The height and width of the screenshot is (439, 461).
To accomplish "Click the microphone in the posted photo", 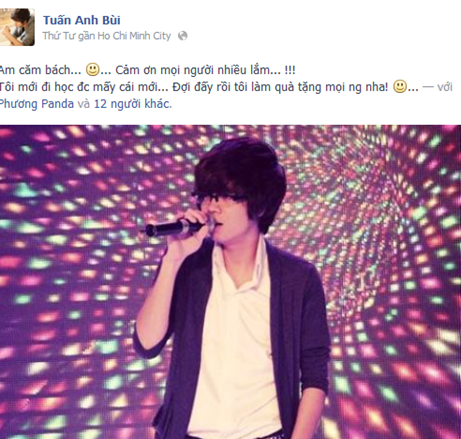I will [176, 227].
